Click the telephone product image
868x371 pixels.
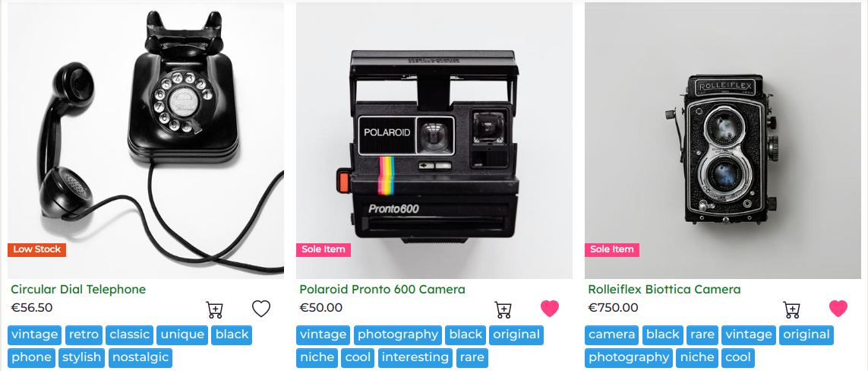click(x=146, y=141)
